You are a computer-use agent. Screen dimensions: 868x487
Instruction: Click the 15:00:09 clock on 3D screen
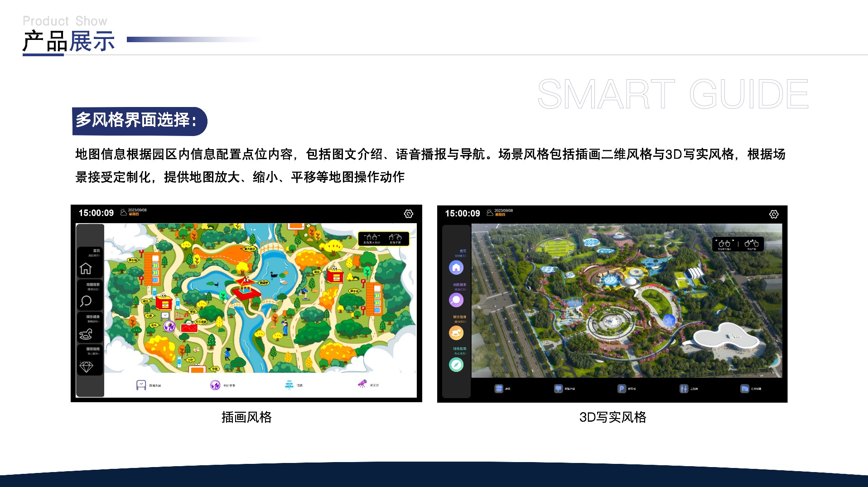(x=462, y=214)
